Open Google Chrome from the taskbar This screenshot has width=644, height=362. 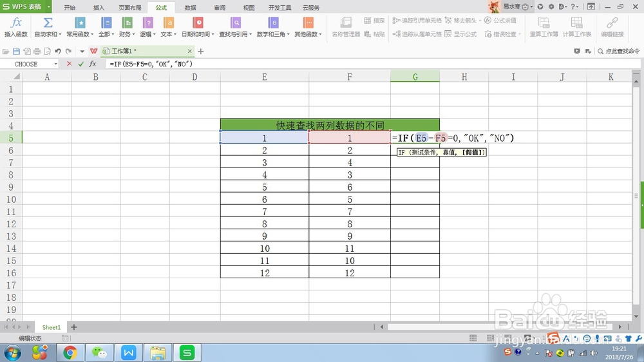pyautogui.click(x=70, y=353)
